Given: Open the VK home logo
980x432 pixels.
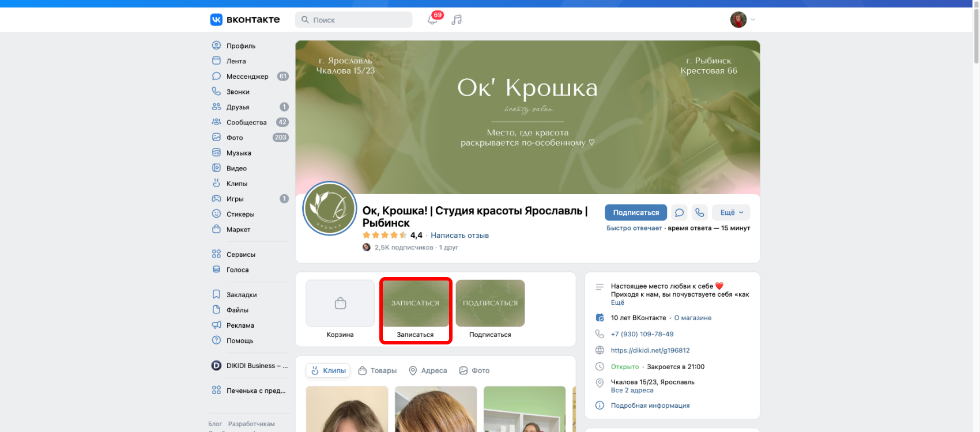Looking at the screenshot, I should coord(245,20).
